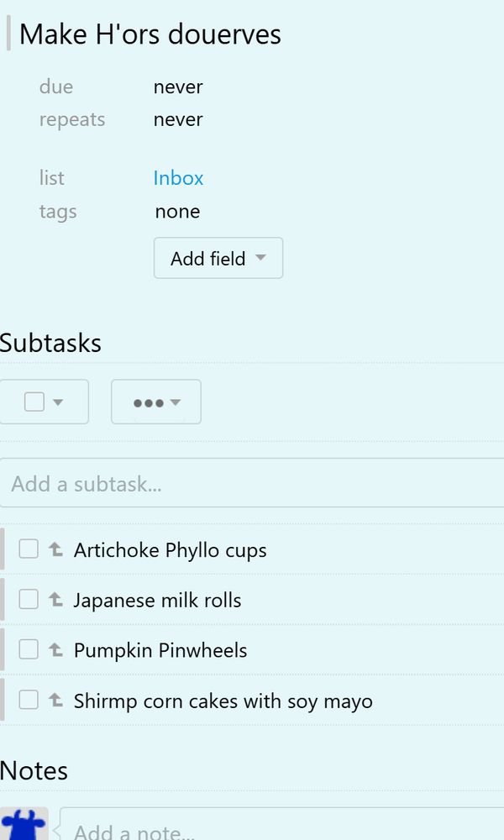The image size is (504, 840).
Task: Check off the Artichoke Phyllo cups subtask
Action: point(28,548)
